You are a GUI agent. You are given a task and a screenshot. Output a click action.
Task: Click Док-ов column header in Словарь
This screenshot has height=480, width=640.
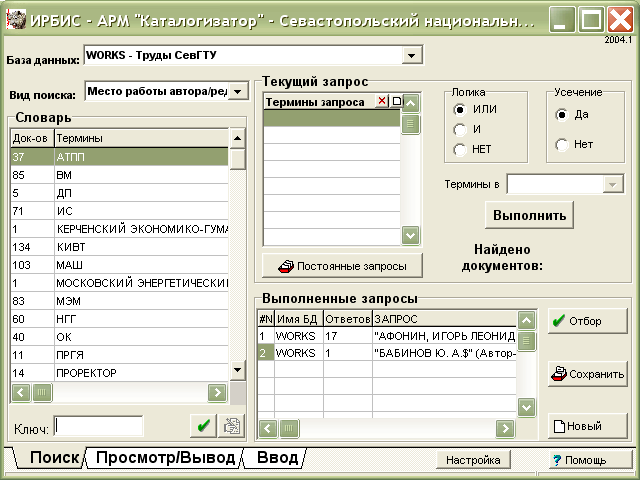[x=32, y=138]
